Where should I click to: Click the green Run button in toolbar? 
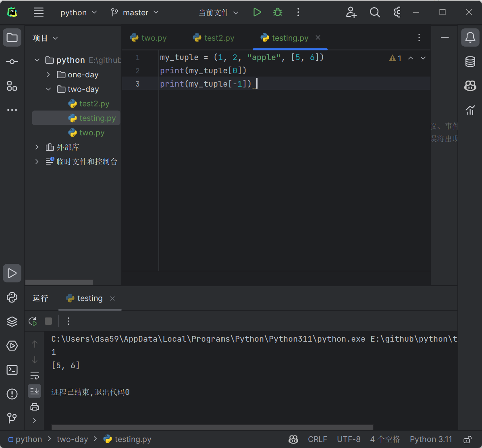(257, 12)
